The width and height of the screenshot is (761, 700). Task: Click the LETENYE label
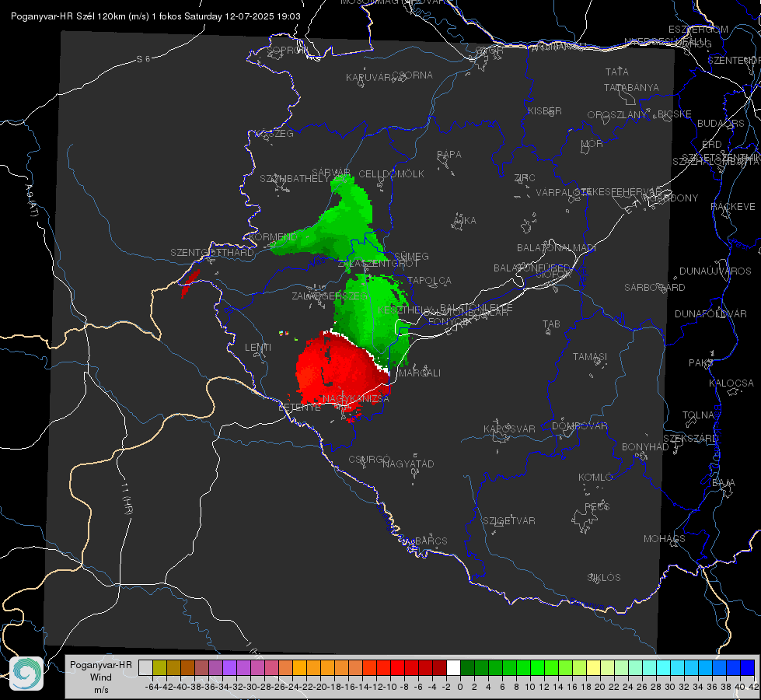(x=299, y=408)
